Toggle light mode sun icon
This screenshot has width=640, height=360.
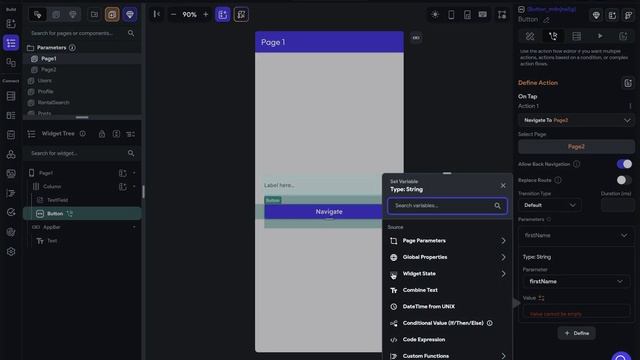coord(435,15)
